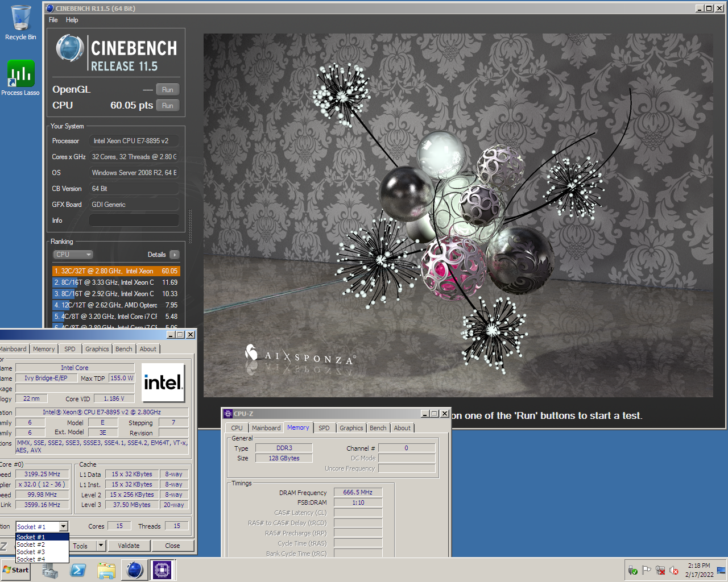Click the Processor value Intel Xeon E7-8895 v2

tap(134, 141)
